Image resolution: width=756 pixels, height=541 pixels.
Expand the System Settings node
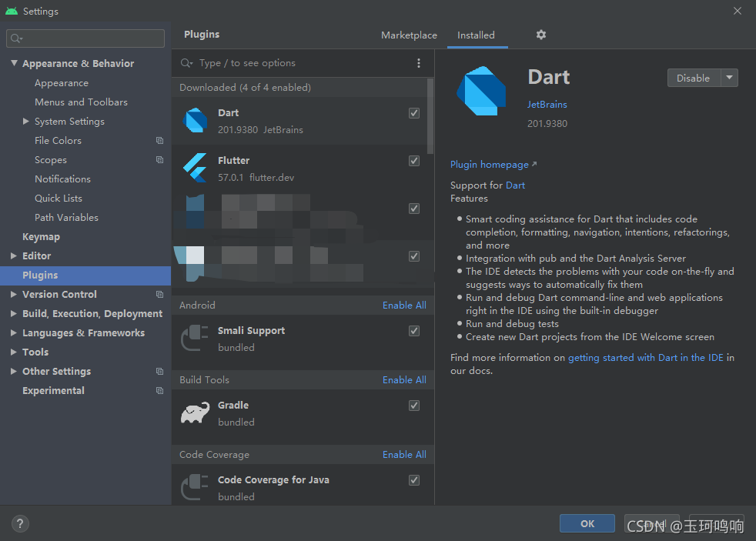(x=26, y=122)
